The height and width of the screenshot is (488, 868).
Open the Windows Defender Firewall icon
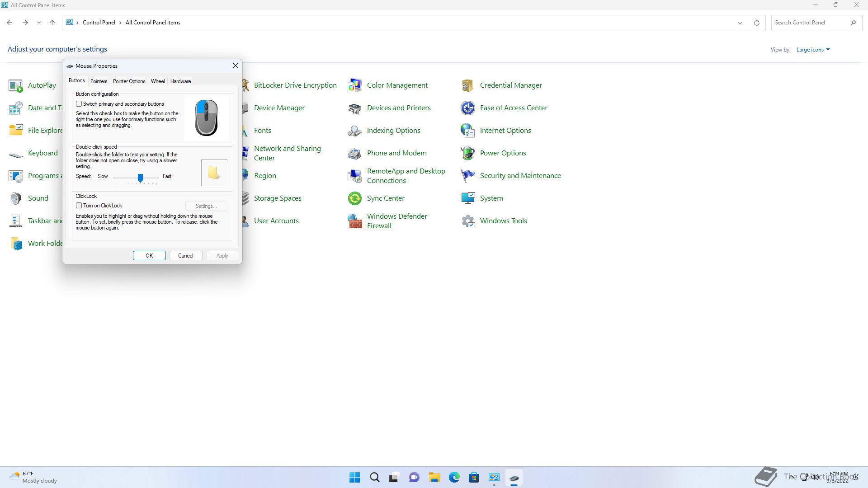(355, 221)
